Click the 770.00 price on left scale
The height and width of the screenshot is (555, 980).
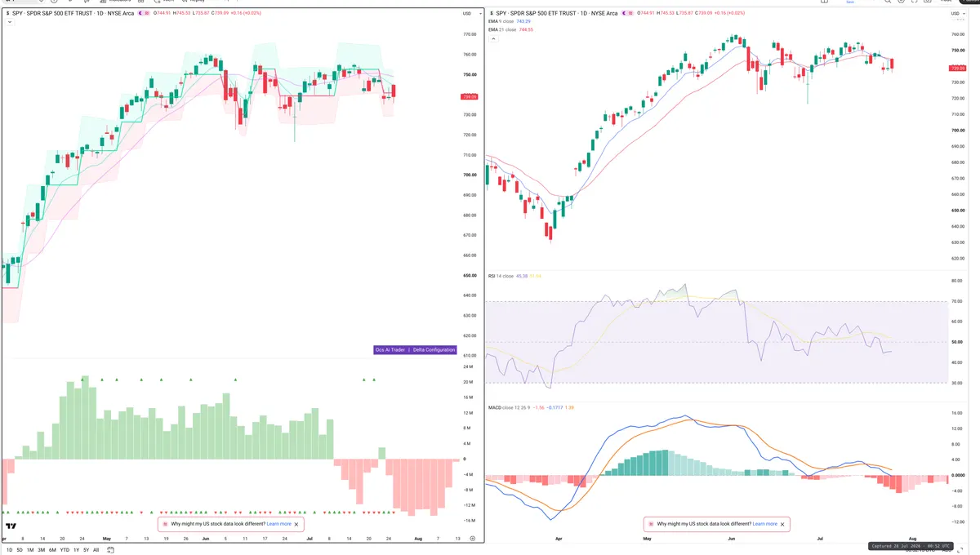click(x=470, y=34)
